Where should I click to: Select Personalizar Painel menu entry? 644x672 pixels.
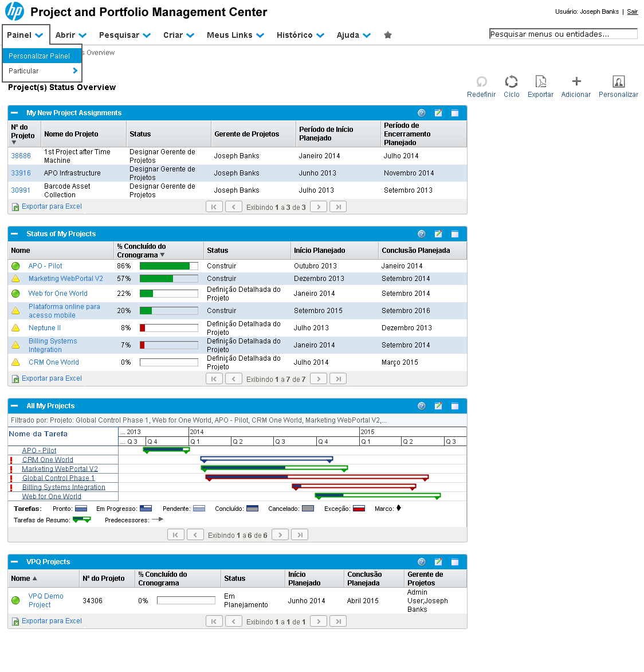40,56
